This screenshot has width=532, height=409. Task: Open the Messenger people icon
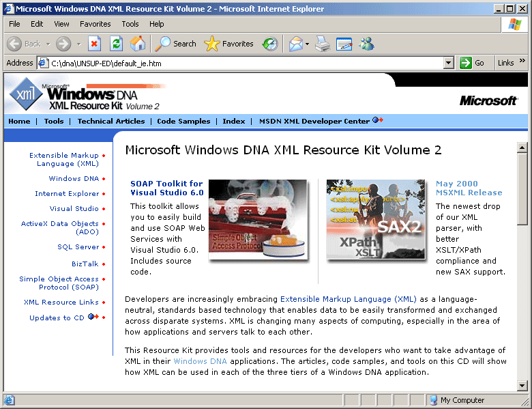366,44
